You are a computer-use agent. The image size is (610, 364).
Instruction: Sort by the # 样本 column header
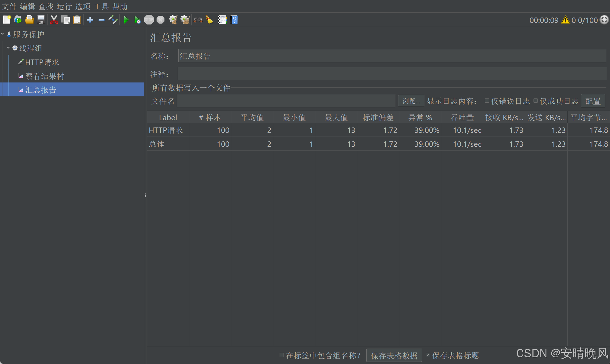[210, 118]
